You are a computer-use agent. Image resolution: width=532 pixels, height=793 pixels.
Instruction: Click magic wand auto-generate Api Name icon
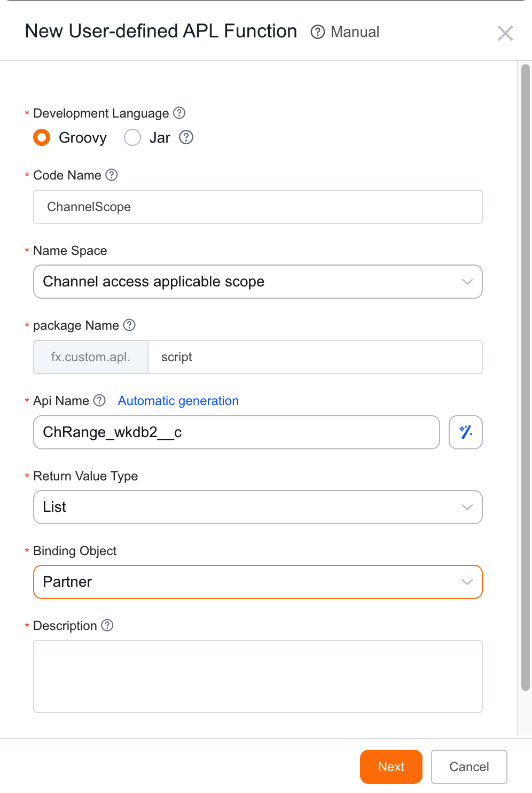click(x=466, y=432)
